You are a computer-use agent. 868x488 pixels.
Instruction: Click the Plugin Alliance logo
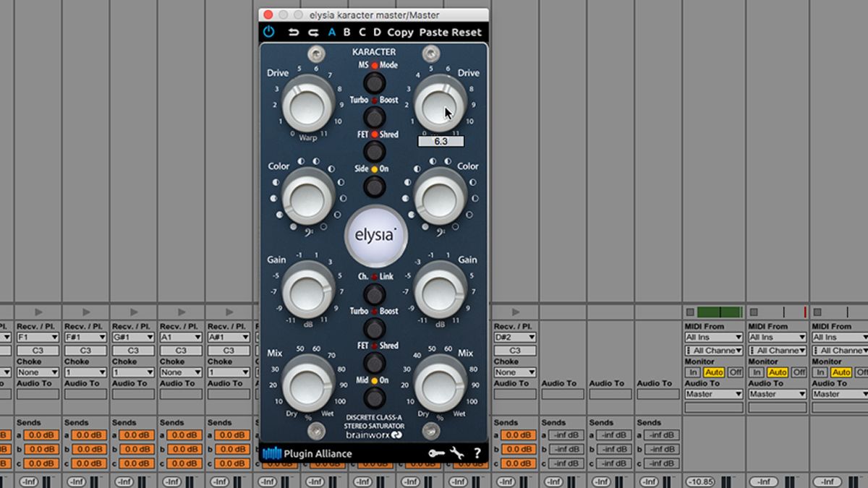(x=307, y=454)
